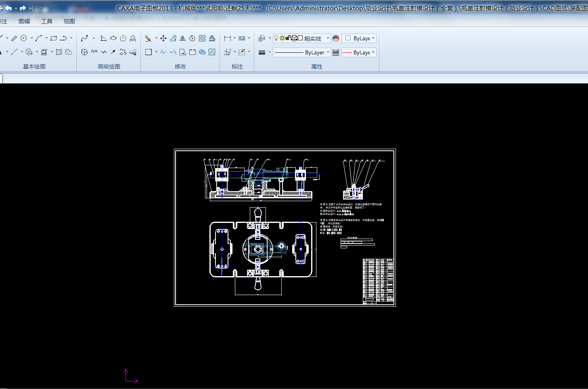
Task: Click the layer color square in 粗实线 box
Action: tap(300, 38)
